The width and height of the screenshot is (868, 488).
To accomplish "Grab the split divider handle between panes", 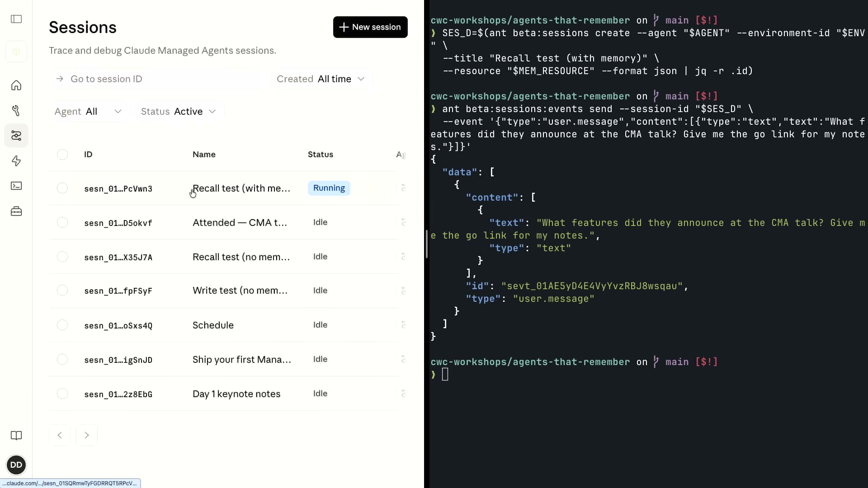I will [427, 244].
